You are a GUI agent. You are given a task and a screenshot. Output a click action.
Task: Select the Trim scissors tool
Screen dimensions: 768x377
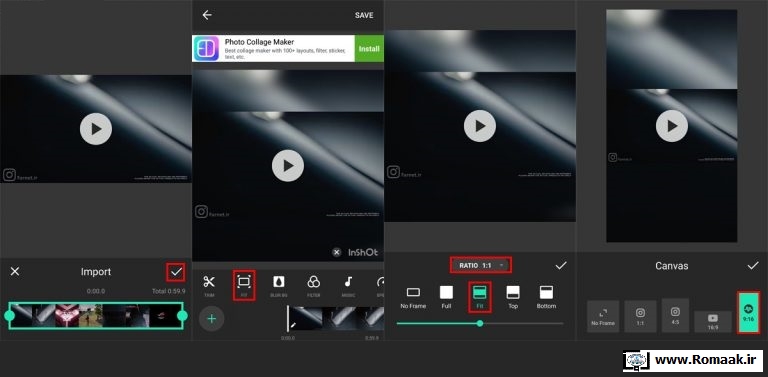pos(209,285)
